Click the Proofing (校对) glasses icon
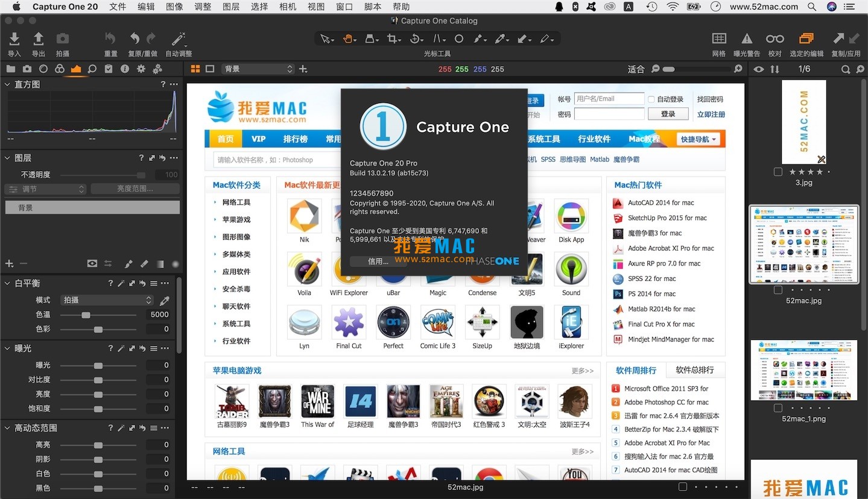This screenshot has width=868, height=499. click(x=775, y=39)
